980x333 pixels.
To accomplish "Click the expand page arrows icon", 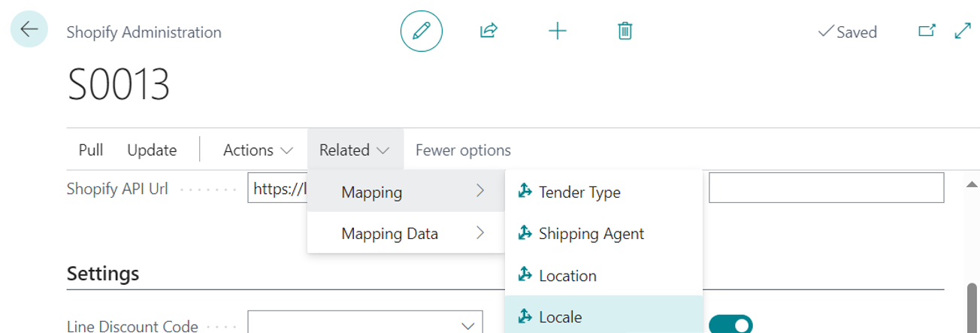I will [962, 31].
